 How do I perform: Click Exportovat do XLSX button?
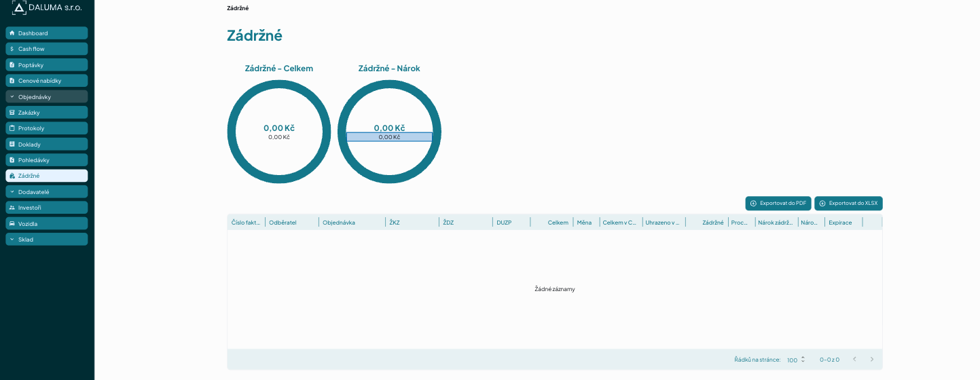click(848, 204)
